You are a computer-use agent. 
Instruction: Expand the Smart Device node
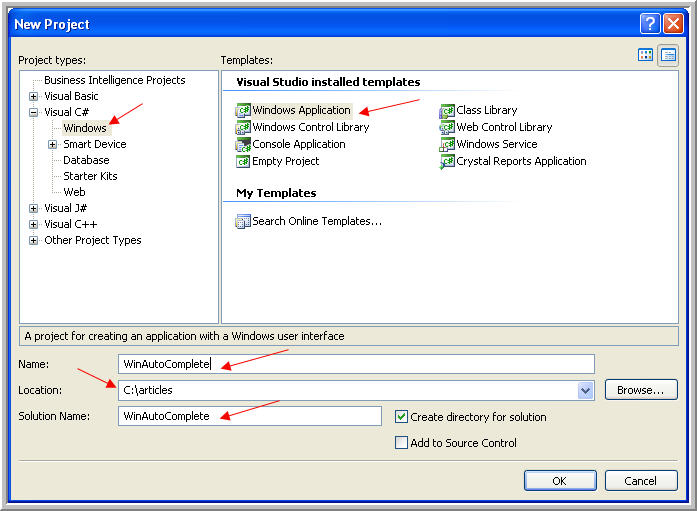tap(52, 144)
